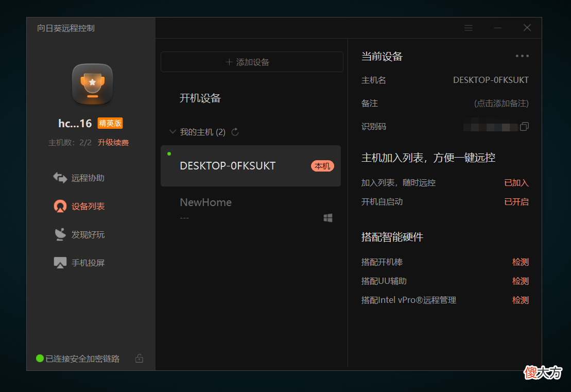
Task: Collapse the 我的主机 (2) group chevron
Action: pyautogui.click(x=172, y=131)
